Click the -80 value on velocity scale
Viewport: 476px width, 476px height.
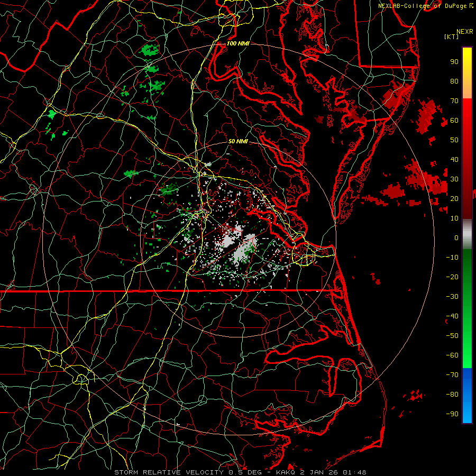452,395
